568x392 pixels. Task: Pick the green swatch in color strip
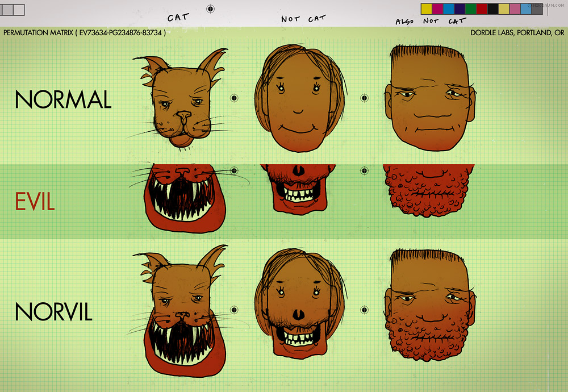(470, 9)
